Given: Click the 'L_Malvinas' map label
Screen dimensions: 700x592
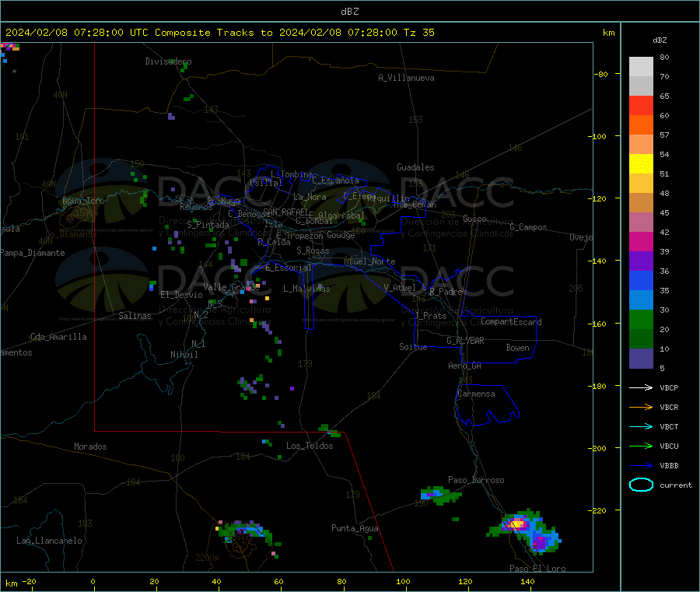Looking at the screenshot, I should [306, 289].
